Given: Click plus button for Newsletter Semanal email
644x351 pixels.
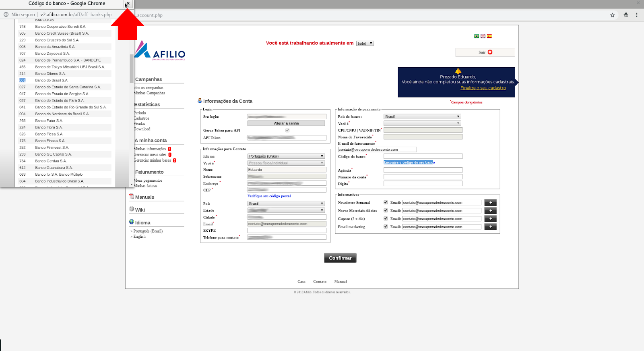Looking at the screenshot, I should pos(491,203).
